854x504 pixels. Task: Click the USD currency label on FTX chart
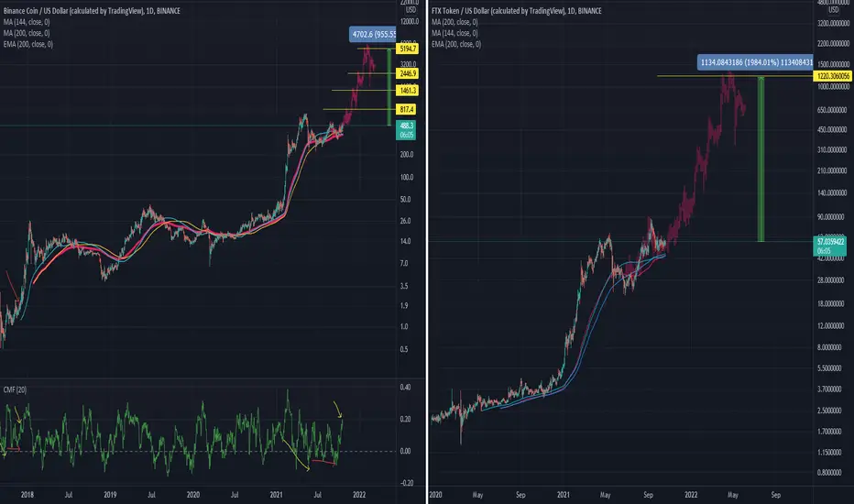point(834,10)
